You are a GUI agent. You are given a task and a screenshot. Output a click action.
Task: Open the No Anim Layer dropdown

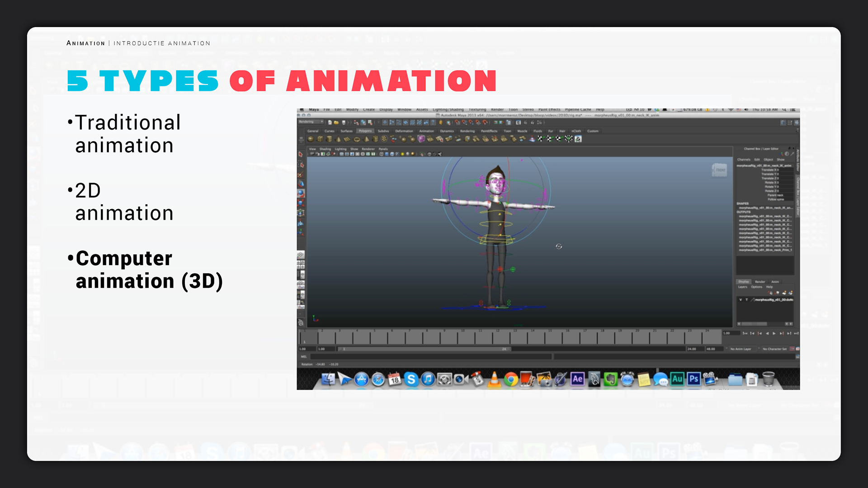tap(741, 349)
